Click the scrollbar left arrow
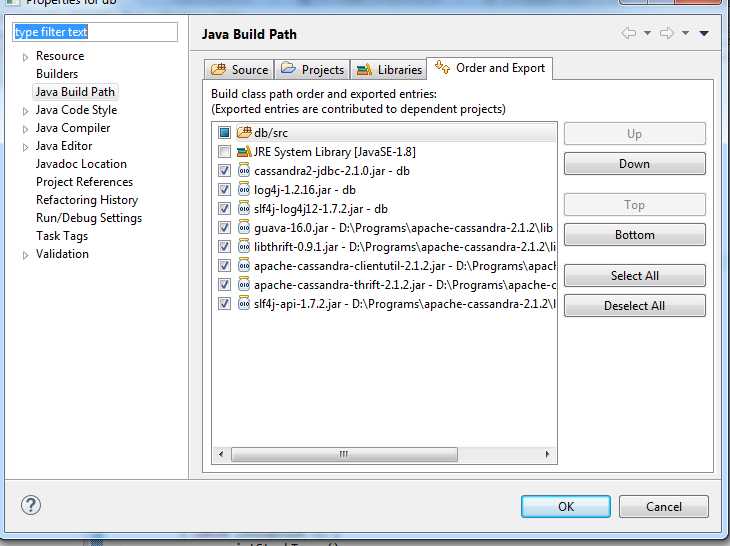730x546 pixels. [221, 454]
